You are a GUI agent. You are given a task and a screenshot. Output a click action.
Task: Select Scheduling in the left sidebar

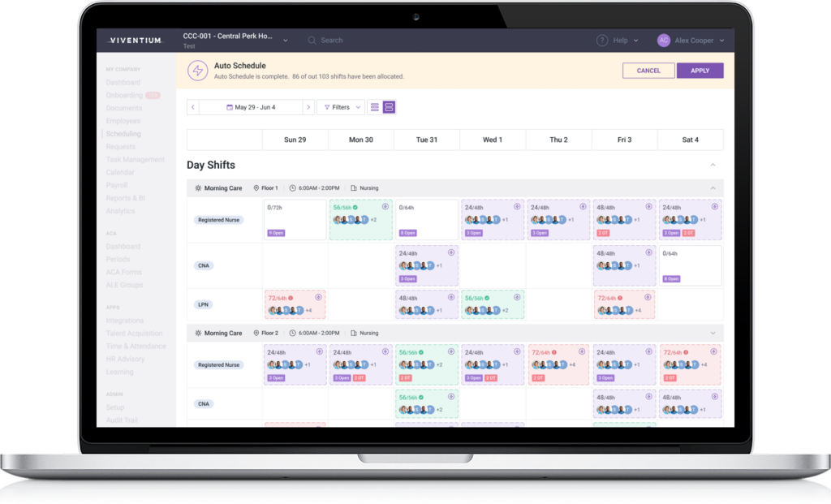point(123,133)
